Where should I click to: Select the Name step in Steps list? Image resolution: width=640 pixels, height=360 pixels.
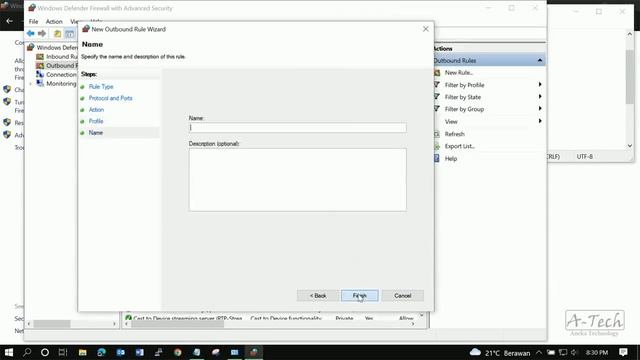click(96, 133)
